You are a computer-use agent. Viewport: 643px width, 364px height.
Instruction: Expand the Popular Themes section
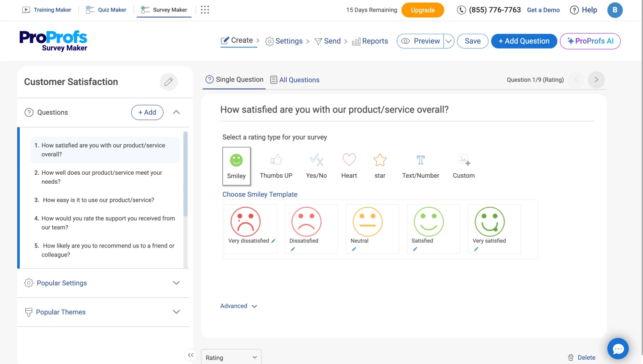tap(103, 312)
